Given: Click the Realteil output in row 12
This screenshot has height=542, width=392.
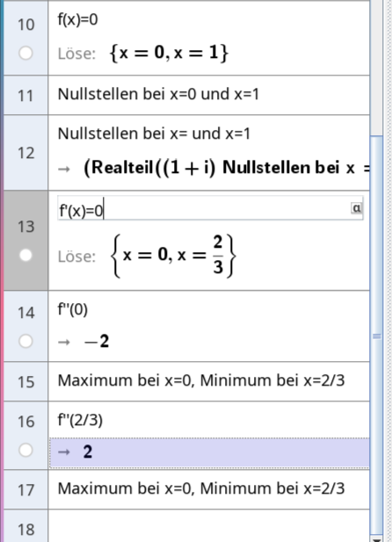Looking at the screenshot, I should (x=227, y=168).
